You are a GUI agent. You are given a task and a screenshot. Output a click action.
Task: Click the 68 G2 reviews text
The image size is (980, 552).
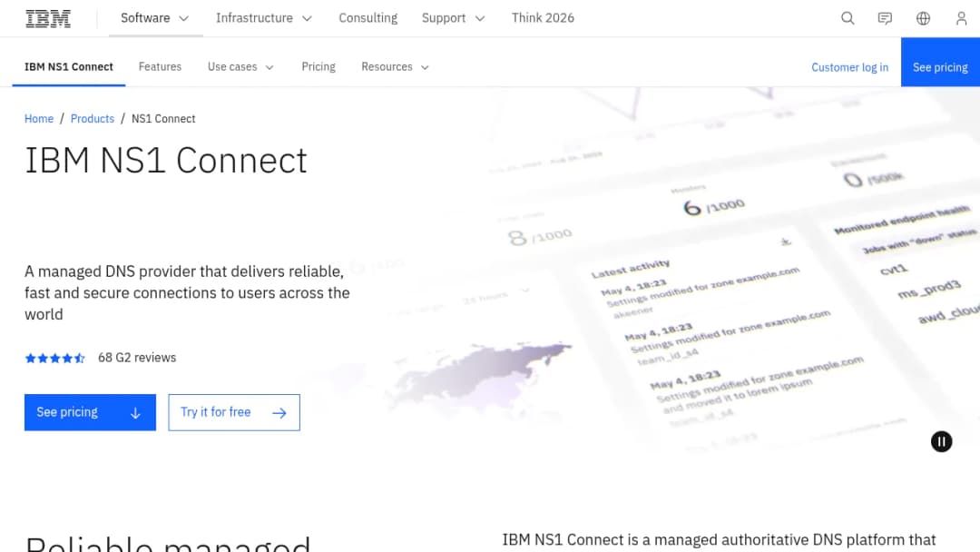(137, 358)
